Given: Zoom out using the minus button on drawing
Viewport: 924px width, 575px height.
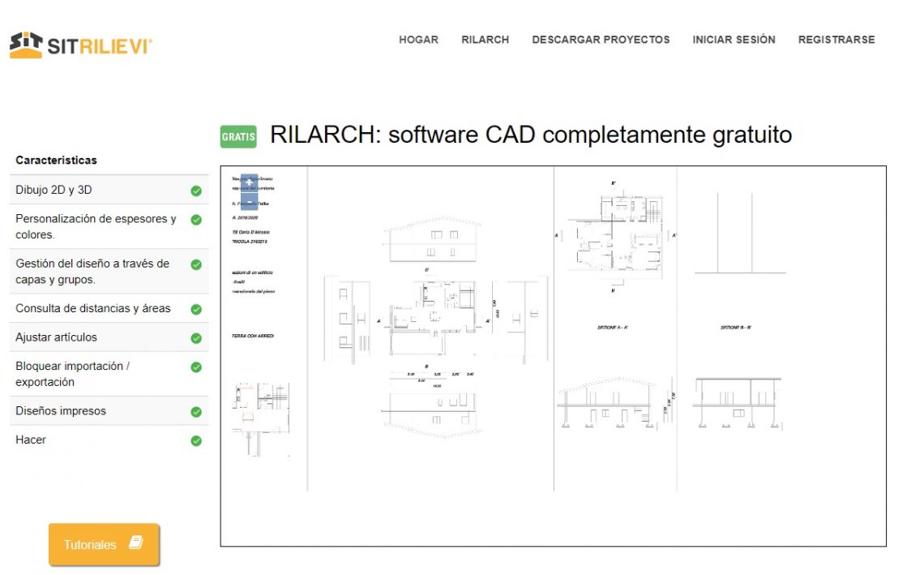Looking at the screenshot, I should pyautogui.click(x=250, y=201).
